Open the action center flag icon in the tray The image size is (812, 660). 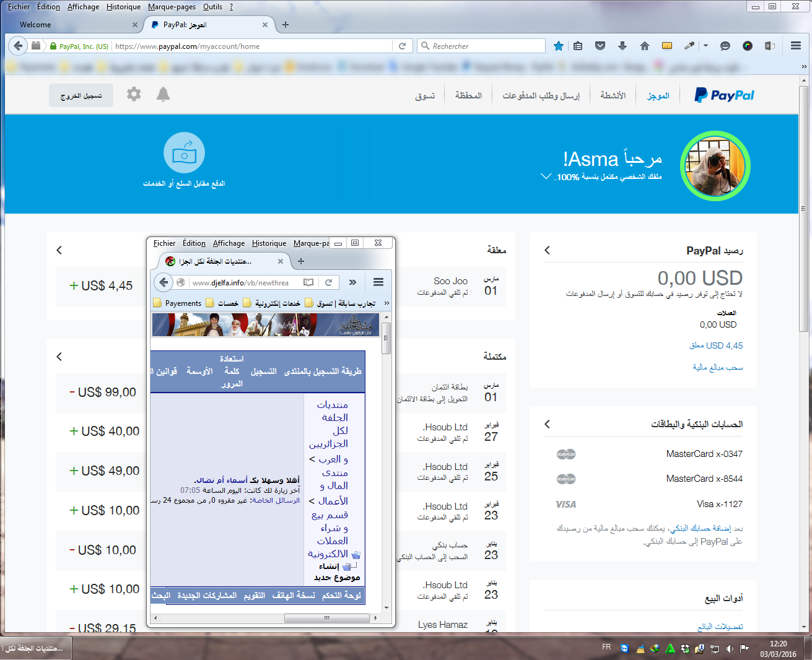point(744,649)
